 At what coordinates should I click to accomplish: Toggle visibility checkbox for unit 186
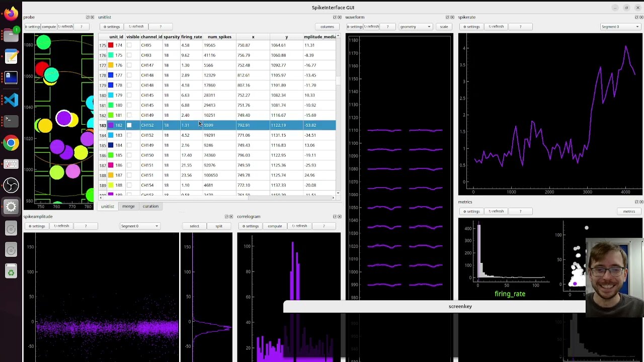coord(129,165)
